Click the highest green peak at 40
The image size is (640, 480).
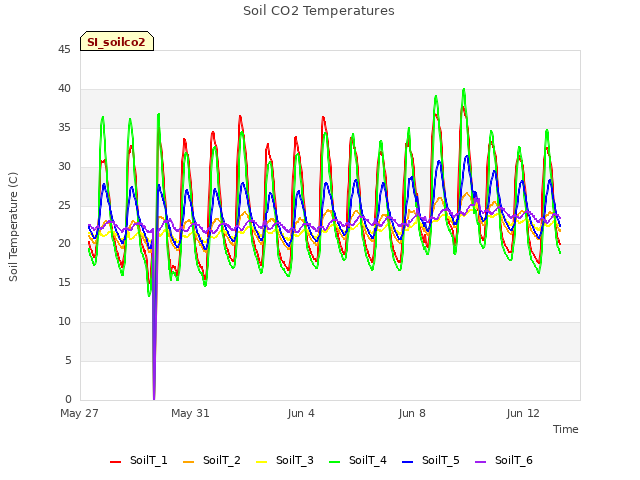pos(464,90)
